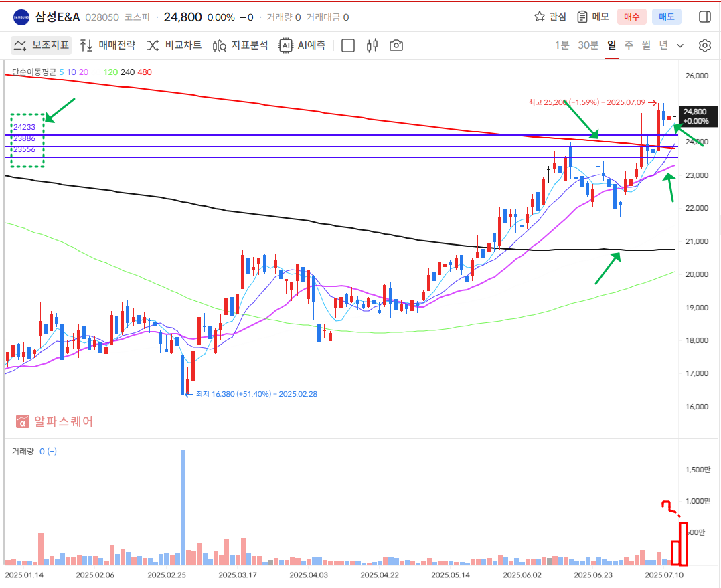Screen dimensions: 721x588
Task: Click the 24233 price line label
Action: (24, 127)
